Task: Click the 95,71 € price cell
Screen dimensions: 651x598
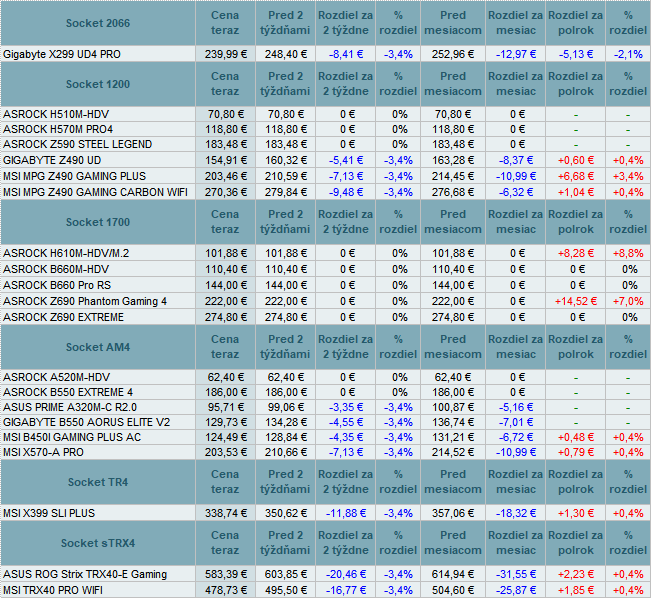Action: tap(225, 407)
